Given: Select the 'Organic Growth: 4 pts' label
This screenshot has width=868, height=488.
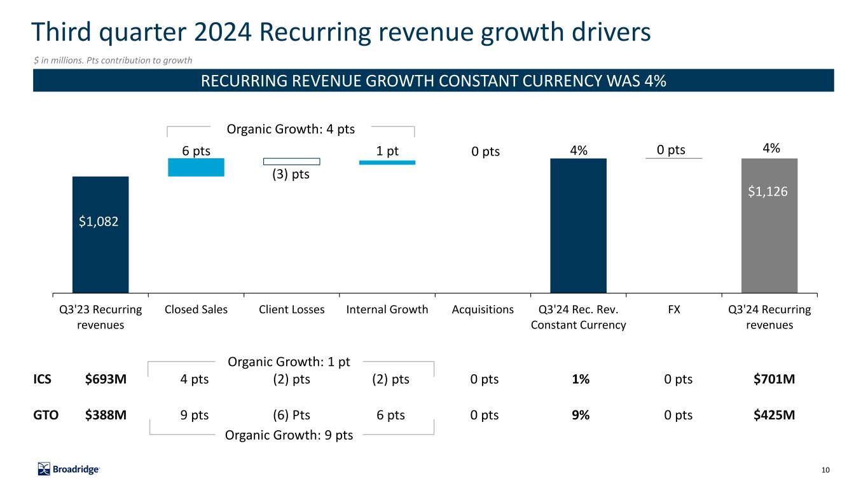Looking at the screenshot, I should click(x=291, y=130).
